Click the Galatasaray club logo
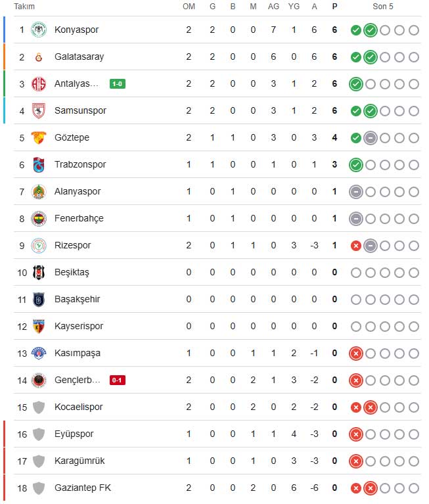This screenshot has width=429, height=504. (x=39, y=57)
